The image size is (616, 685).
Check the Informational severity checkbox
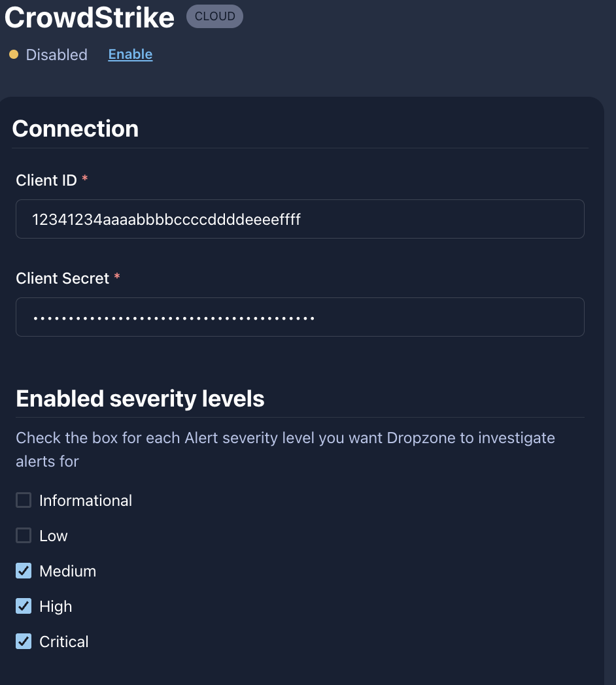24,501
